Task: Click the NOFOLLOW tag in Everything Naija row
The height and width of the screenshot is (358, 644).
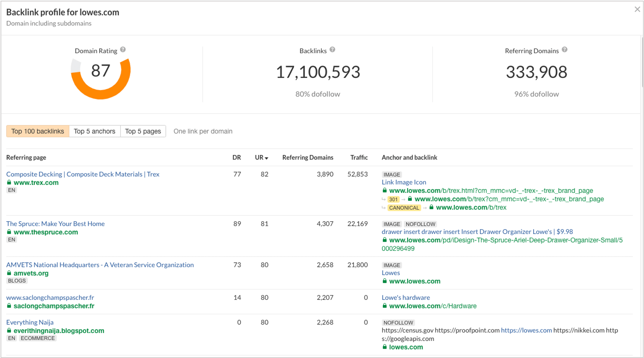Action: (x=398, y=323)
